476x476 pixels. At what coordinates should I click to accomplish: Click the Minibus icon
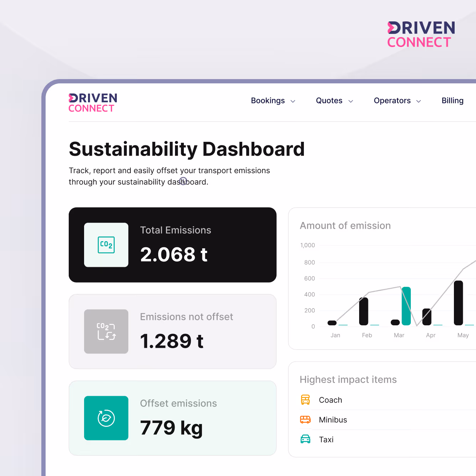[x=305, y=420]
